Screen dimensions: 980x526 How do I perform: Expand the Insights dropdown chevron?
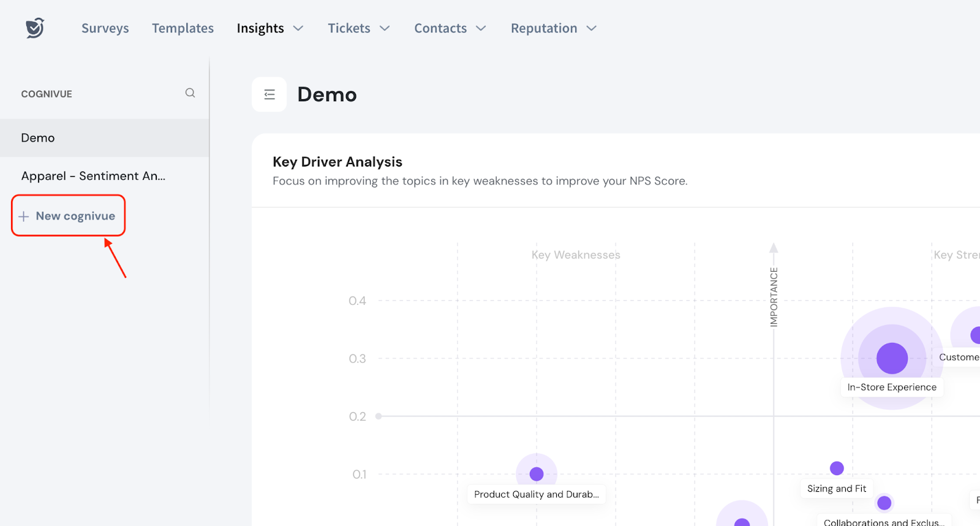[x=298, y=28]
